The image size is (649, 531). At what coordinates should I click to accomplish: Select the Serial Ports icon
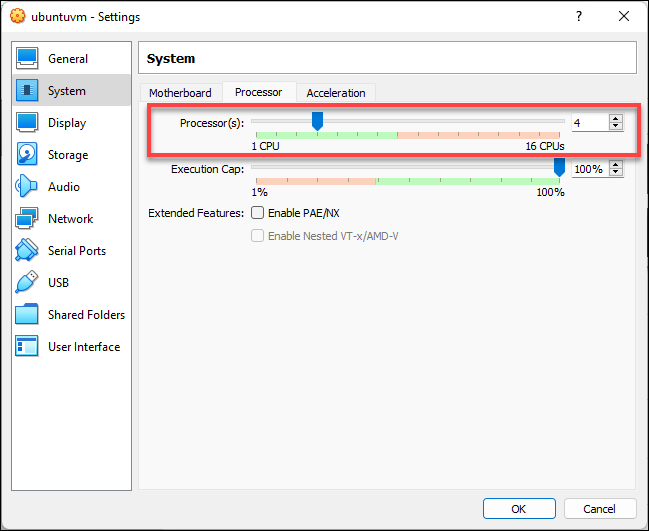[28, 251]
